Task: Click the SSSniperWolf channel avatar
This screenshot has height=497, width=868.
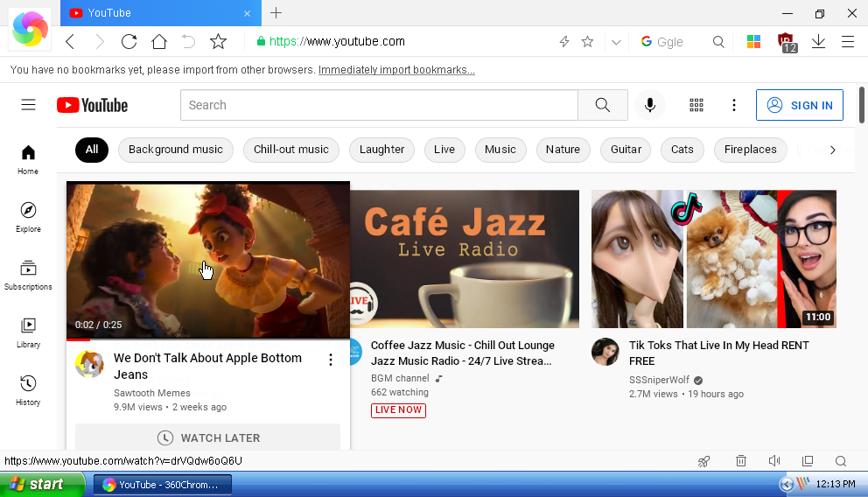Action: pyautogui.click(x=605, y=352)
